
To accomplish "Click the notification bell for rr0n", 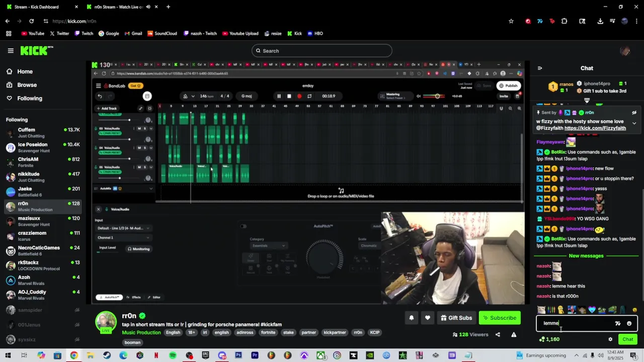I will (x=412, y=318).
